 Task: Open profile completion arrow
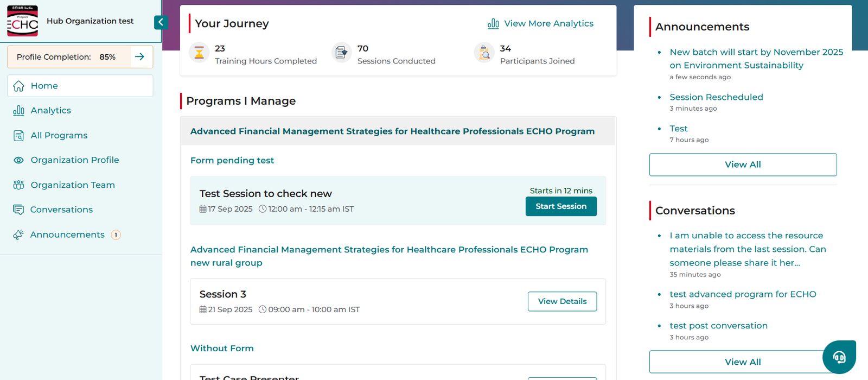[x=139, y=57]
